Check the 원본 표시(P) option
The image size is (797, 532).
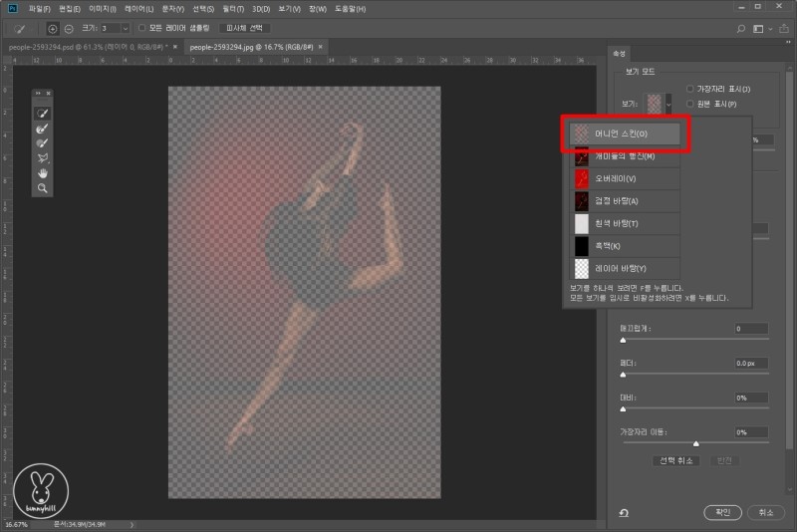[x=690, y=104]
